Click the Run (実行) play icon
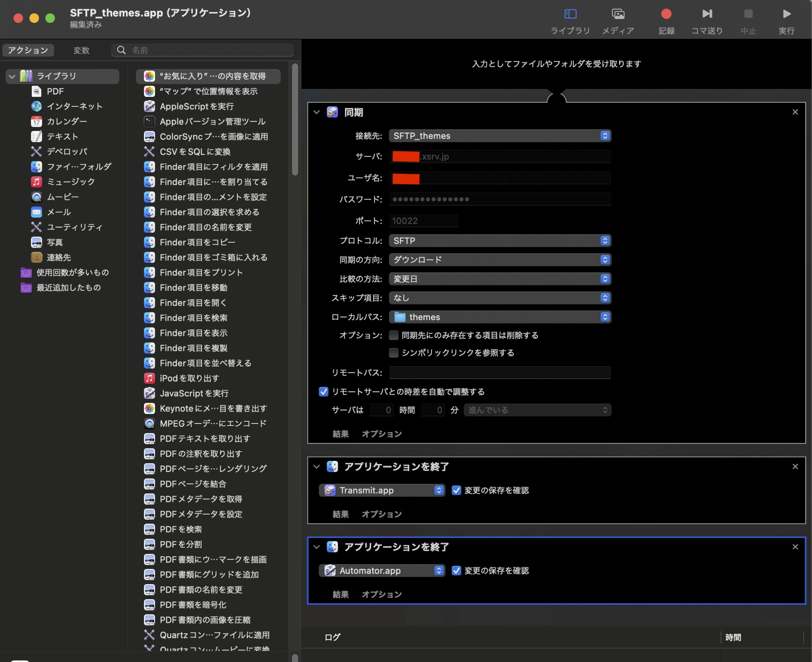The width and height of the screenshot is (812, 662). (x=786, y=14)
